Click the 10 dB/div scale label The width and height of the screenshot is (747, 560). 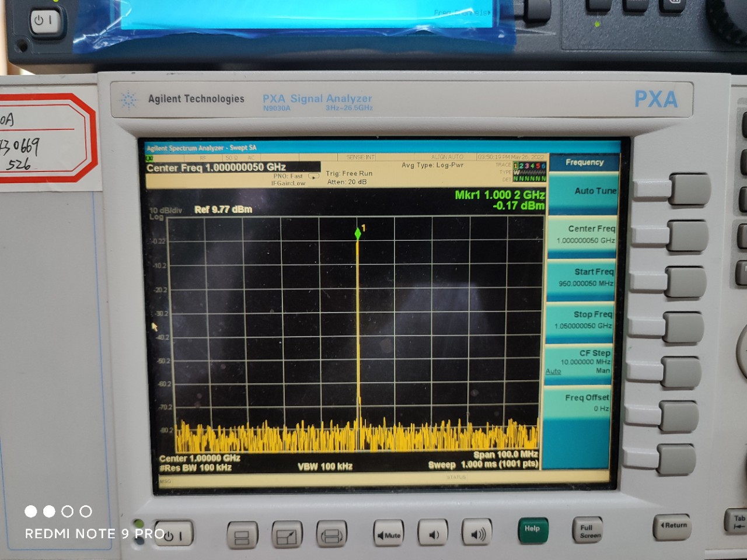tap(166, 211)
